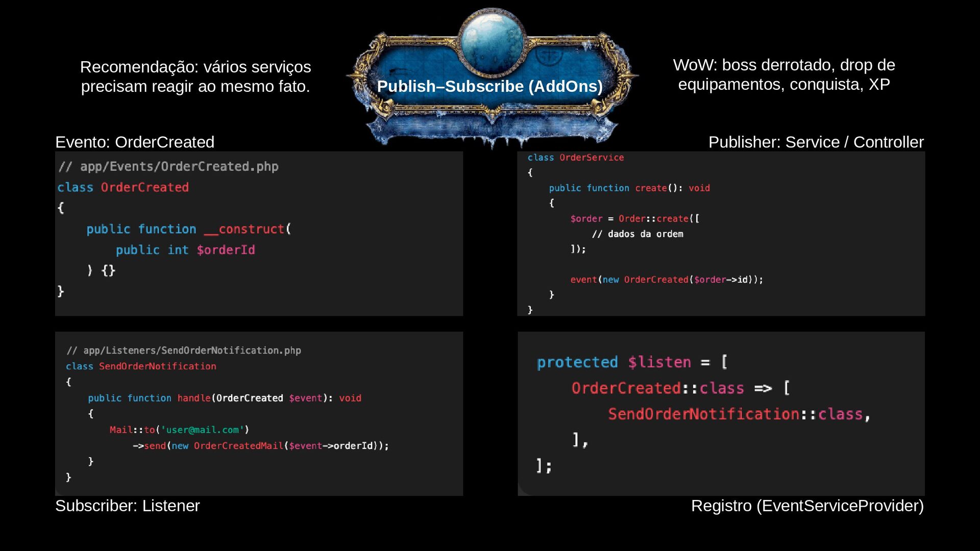Click the 'Publisher: Service / Controller' heading
The height and width of the screenshot is (551, 980).
coord(816,142)
